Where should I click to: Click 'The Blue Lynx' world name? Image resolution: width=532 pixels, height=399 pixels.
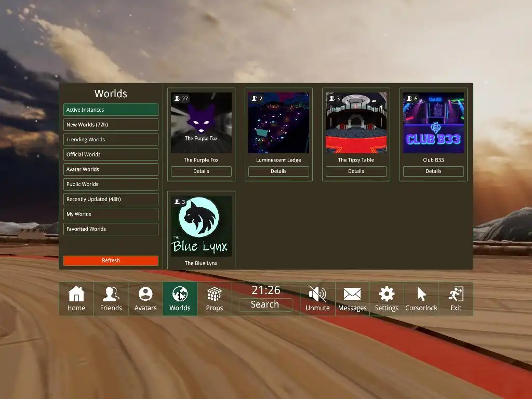coord(201,263)
